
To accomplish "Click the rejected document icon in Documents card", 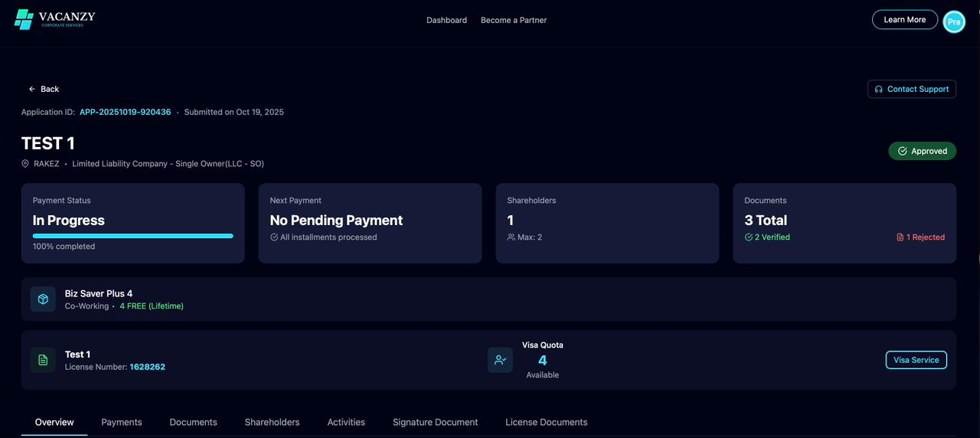I will [x=900, y=237].
